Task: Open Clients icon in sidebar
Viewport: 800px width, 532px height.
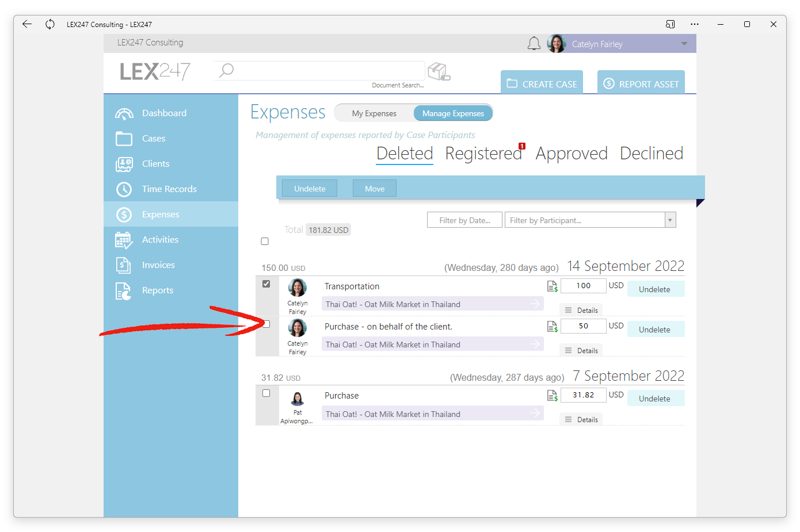Action: tap(124, 164)
